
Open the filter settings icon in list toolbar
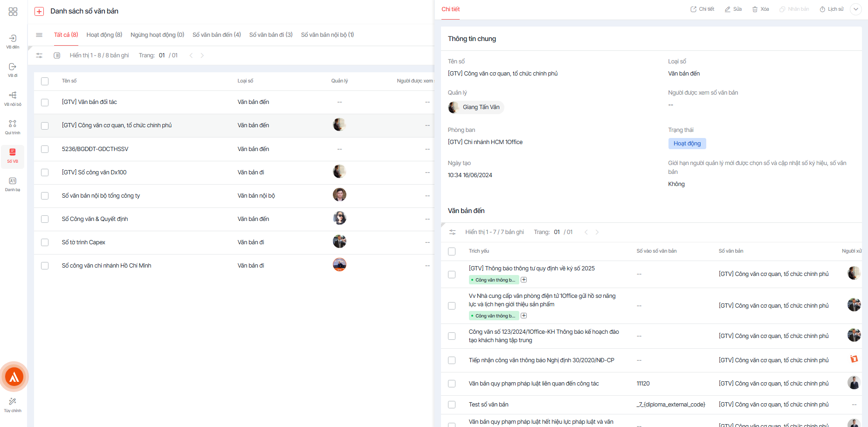[39, 55]
